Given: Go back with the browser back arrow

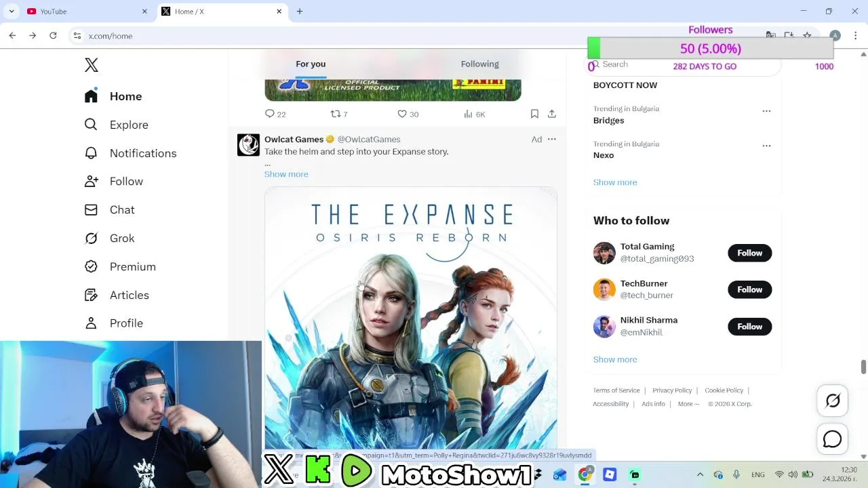Looking at the screenshot, I should pos(12,36).
